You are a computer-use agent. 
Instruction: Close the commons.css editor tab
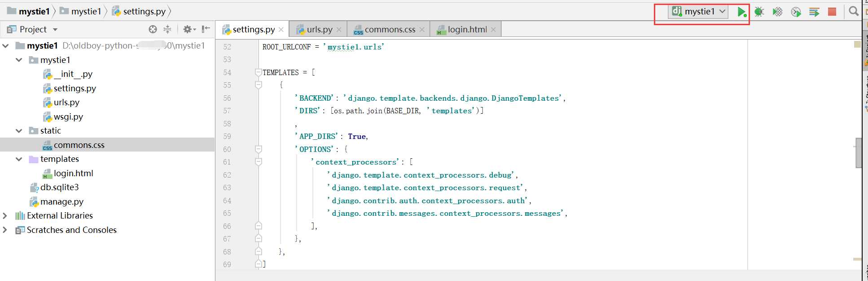pyautogui.click(x=422, y=30)
